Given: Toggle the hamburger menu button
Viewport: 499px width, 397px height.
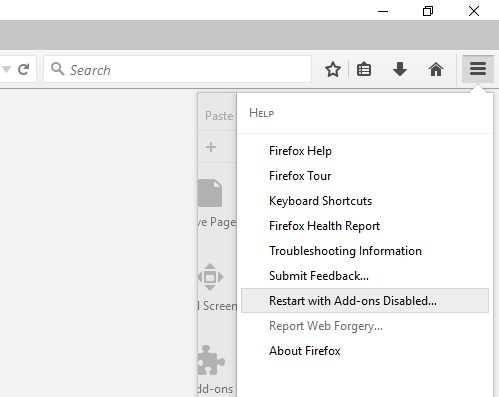Looking at the screenshot, I should coord(478,69).
